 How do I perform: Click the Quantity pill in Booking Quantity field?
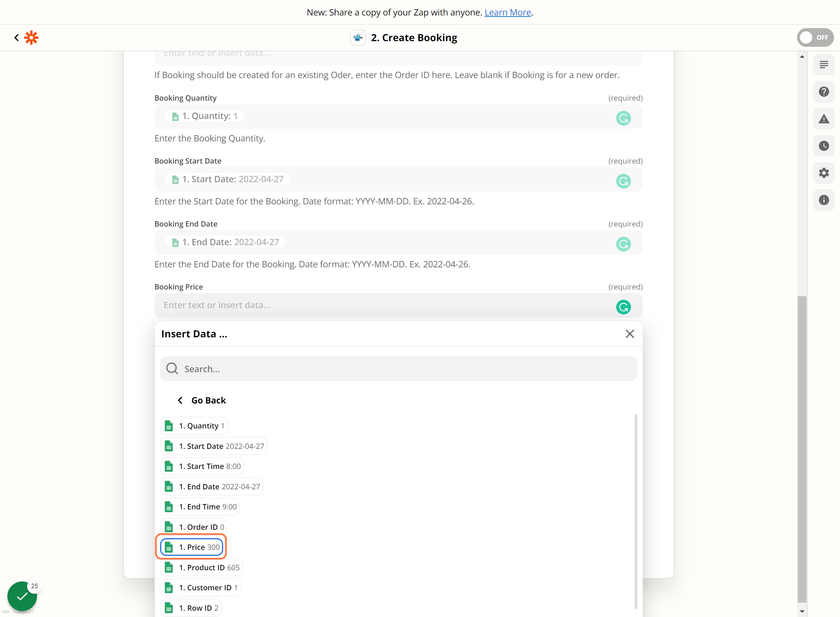[204, 116]
